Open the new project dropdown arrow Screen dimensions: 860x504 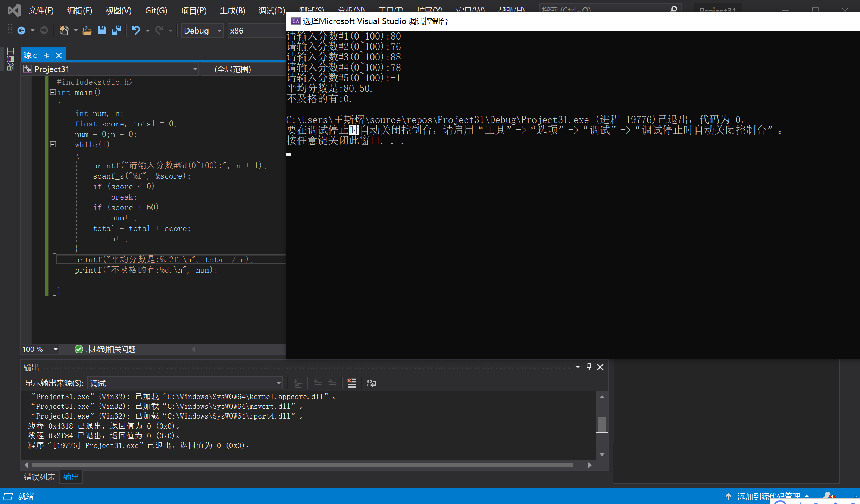[x=76, y=31]
